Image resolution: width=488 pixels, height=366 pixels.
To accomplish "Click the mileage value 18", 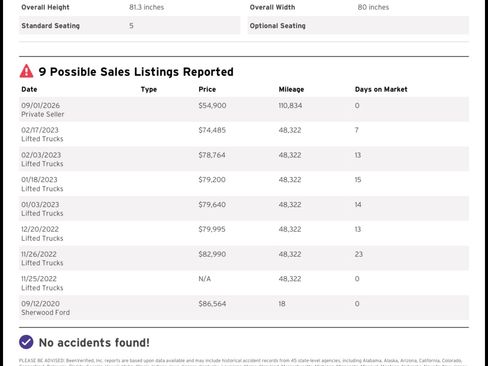I will click(282, 304).
